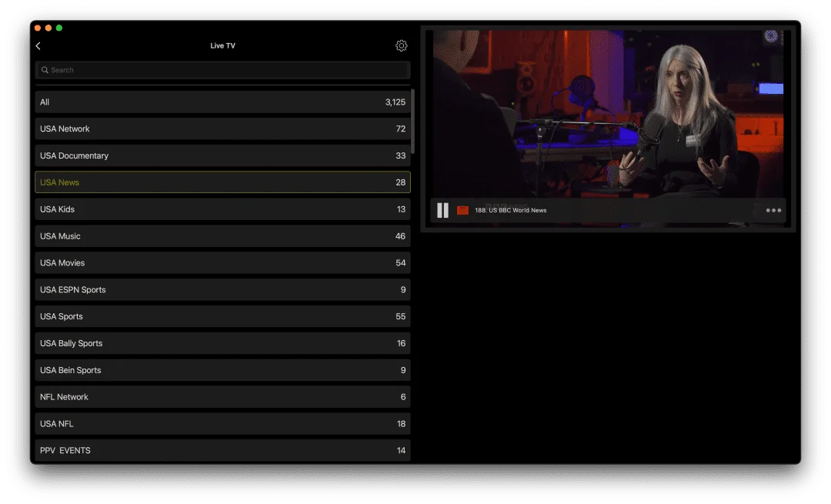Open the USA Sports category
This screenshot has height=504, width=831.
point(222,316)
